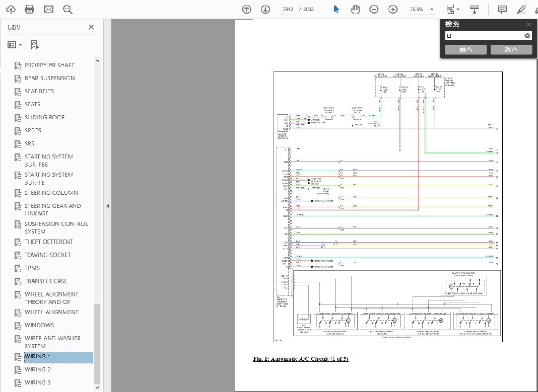538x392 pixels.
Task: Open the comment note tool
Action: (x=502, y=10)
